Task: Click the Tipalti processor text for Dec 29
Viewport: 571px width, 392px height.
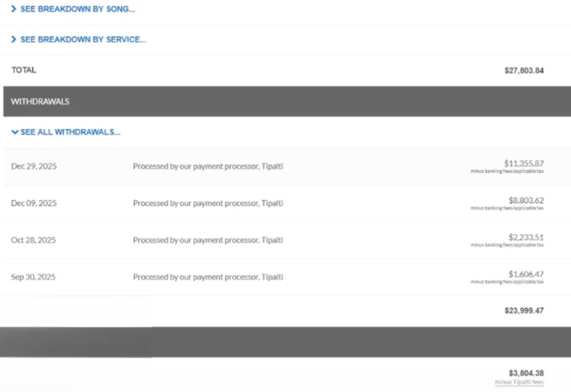Action: tap(208, 166)
